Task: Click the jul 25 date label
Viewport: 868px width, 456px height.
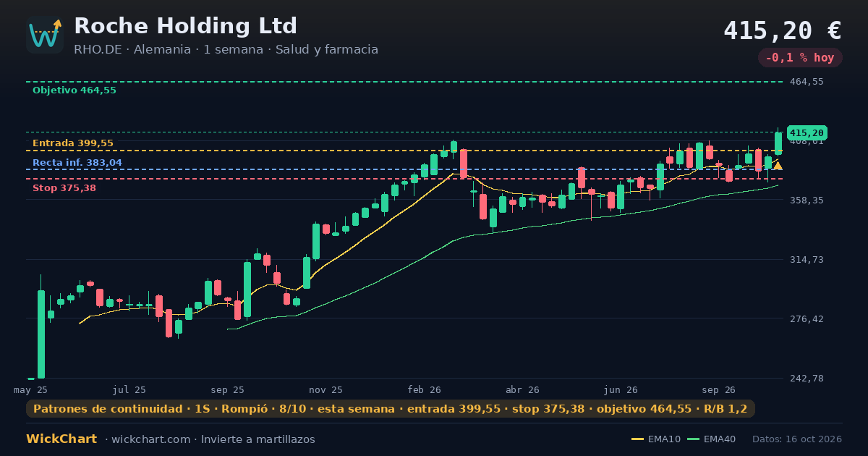Action: (129, 389)
